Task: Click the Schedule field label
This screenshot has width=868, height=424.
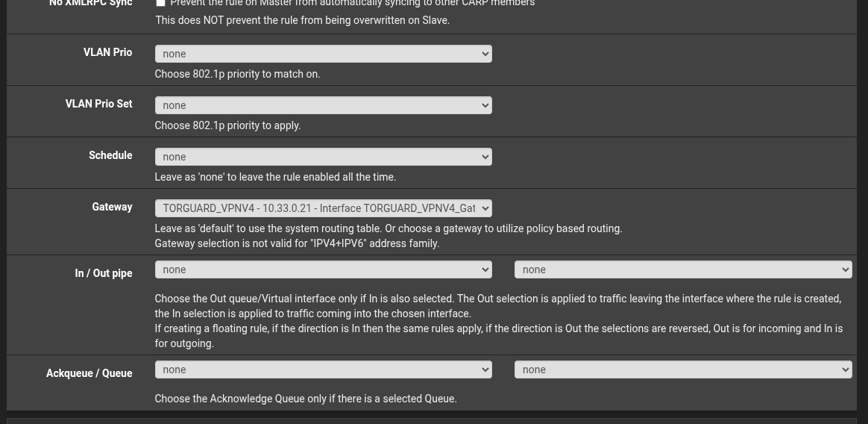Action: point(110,155)
